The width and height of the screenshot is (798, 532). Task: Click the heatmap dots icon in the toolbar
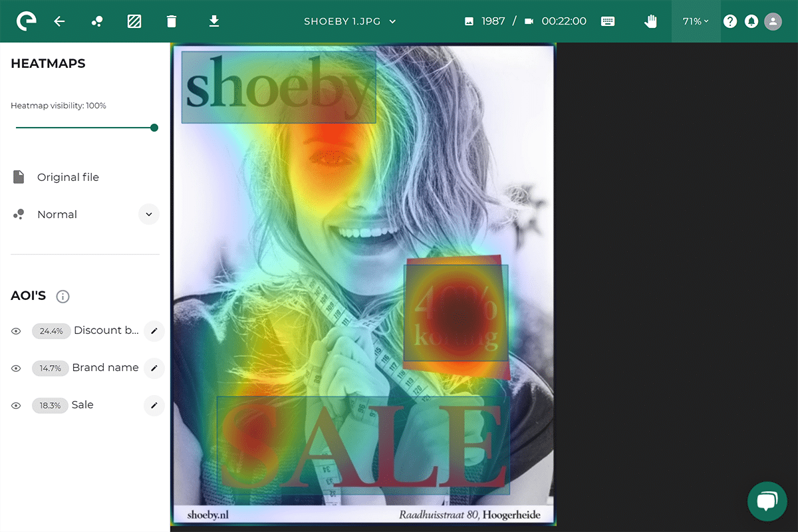(97, 21)
